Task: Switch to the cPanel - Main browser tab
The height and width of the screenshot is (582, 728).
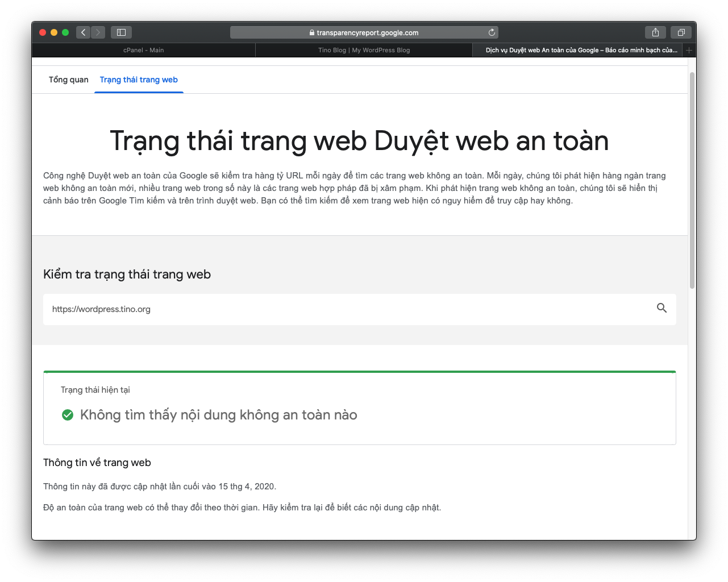Action: pos(144,50)
